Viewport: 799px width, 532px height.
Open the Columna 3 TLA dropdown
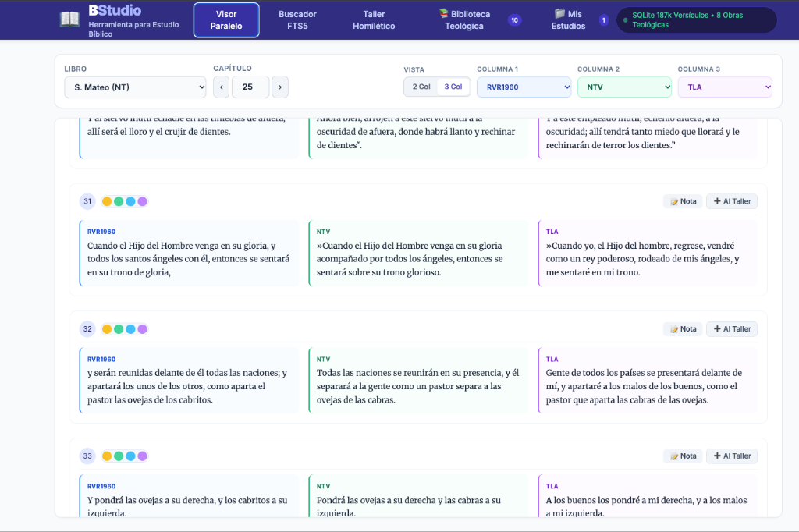tap(725, 87)
